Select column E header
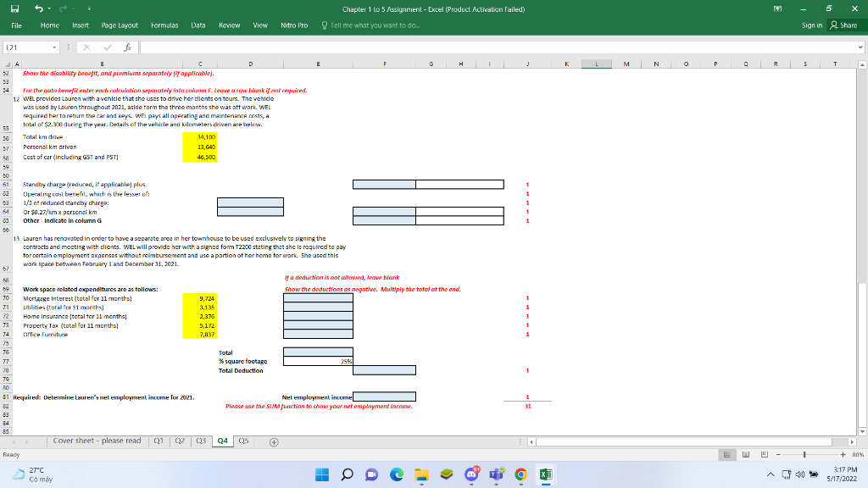The height and width of the screenshot is (488, 868). (318, 64)
